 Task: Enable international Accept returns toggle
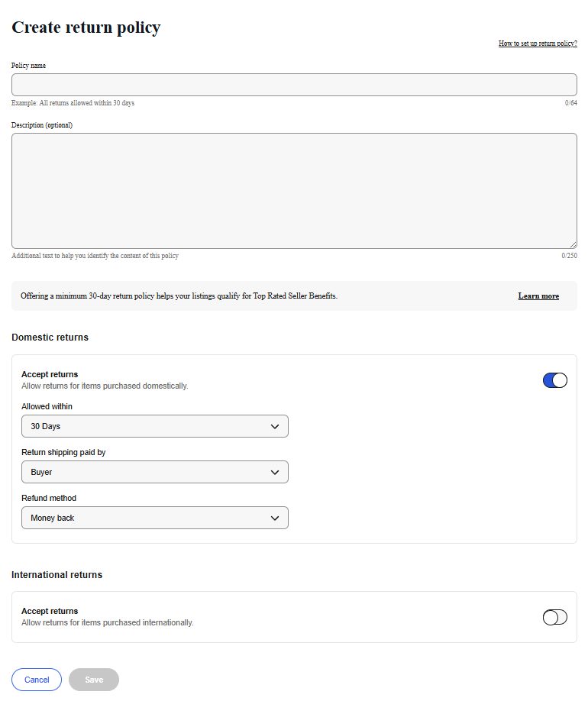(x=555, y=618)
